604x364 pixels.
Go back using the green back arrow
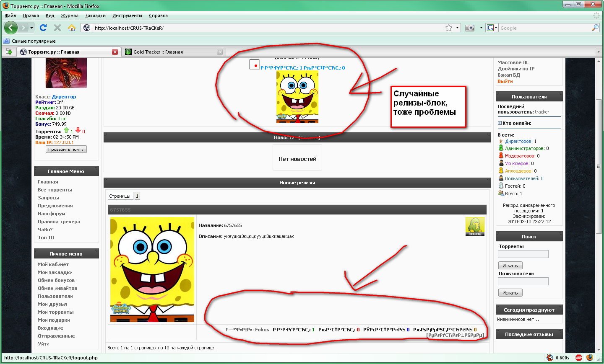pos(11,28)
